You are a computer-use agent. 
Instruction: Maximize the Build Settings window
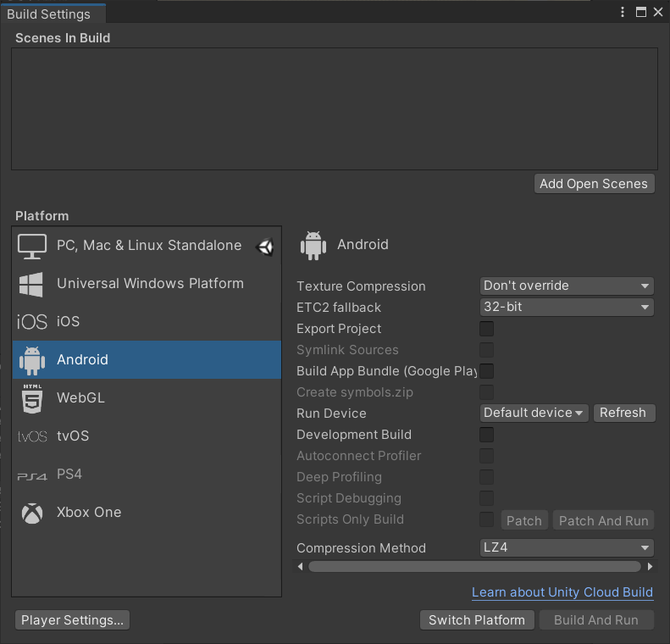(x=641, y=12)
